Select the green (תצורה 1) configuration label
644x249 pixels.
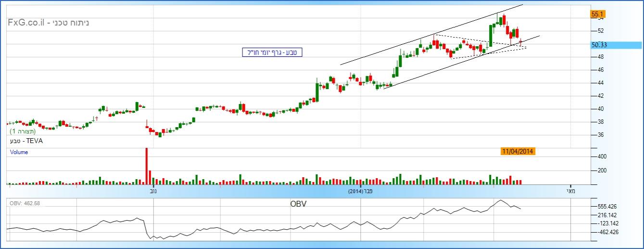tap(23, 131)
